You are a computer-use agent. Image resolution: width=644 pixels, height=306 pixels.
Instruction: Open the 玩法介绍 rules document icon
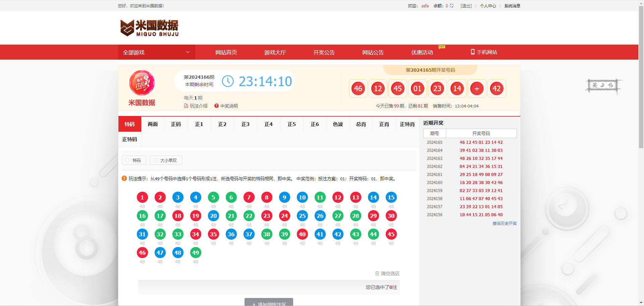click(186, 106)
